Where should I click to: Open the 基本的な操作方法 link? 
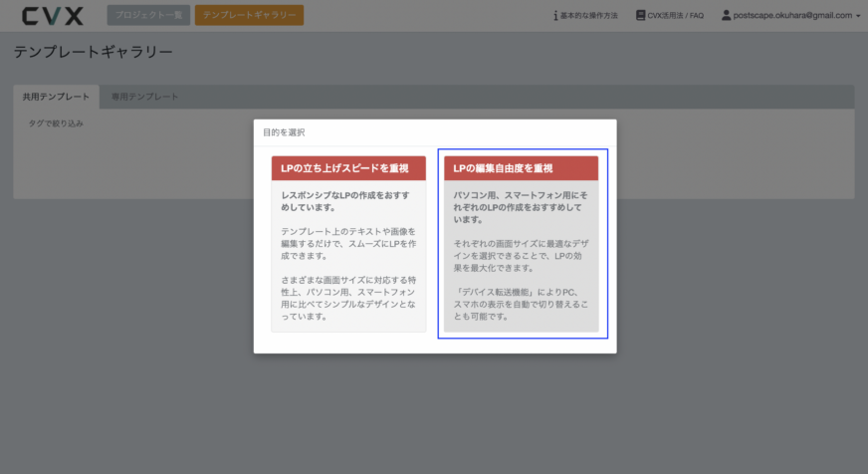point(589,16)
